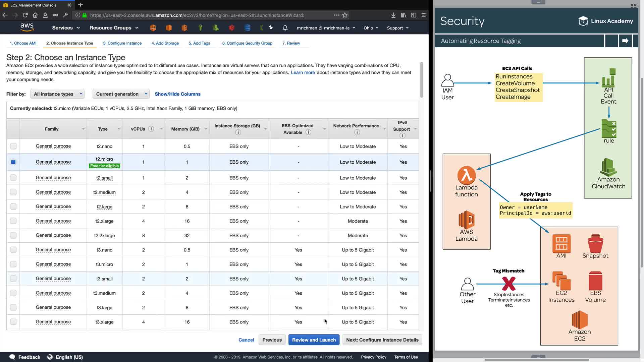Bookmark page with the star icon

pyautogui.click(x=345, y=15)
